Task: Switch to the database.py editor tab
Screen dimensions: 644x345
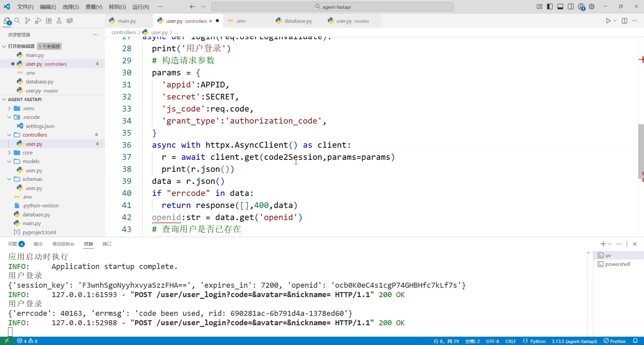Action: pyautogui.click(x=298, y=21)
